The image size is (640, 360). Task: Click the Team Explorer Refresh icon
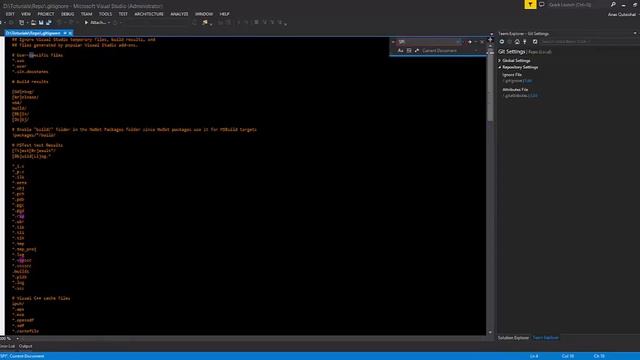tap(535, 42)
